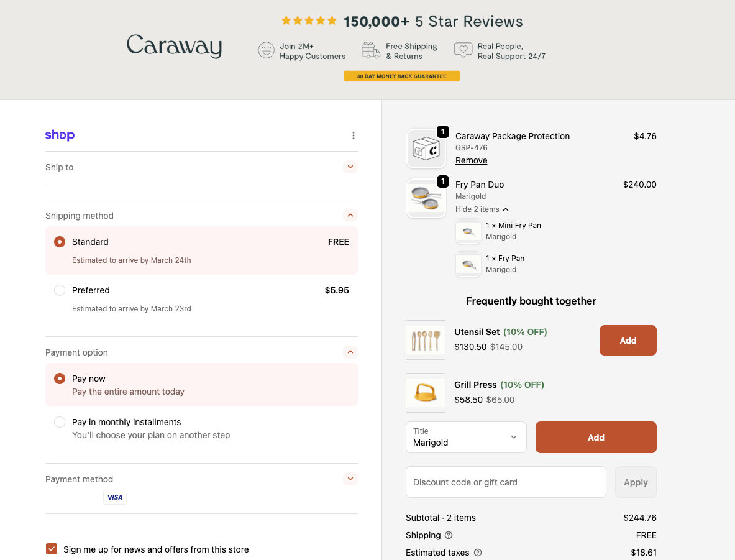Expand the Payment method section
735x560 pixels.
[x=350, y=479]
